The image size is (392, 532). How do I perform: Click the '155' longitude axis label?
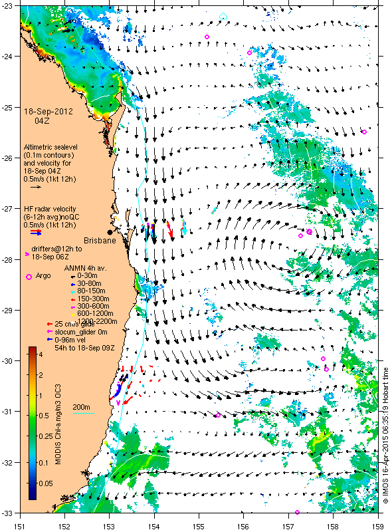199,526
